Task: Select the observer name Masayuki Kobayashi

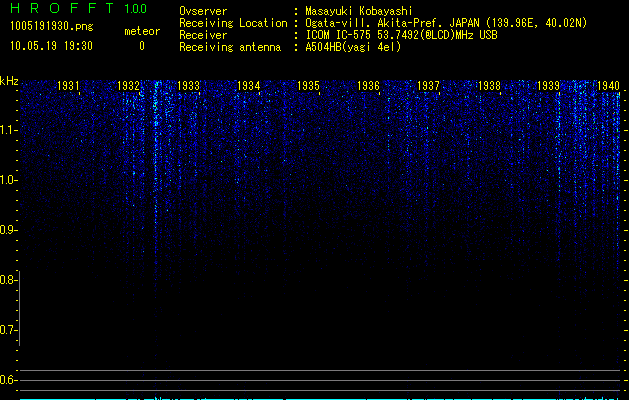Action: click(x=359, y=11)
